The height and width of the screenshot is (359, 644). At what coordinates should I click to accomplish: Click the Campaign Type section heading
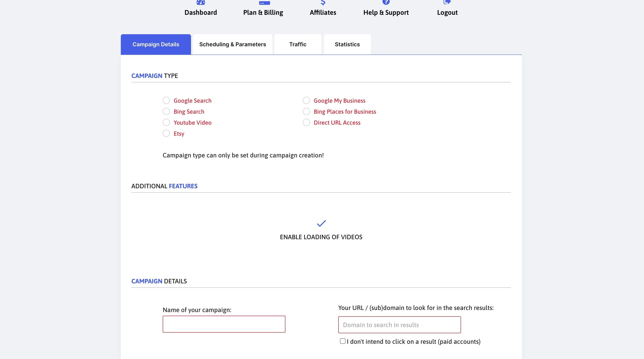[154, 76]
